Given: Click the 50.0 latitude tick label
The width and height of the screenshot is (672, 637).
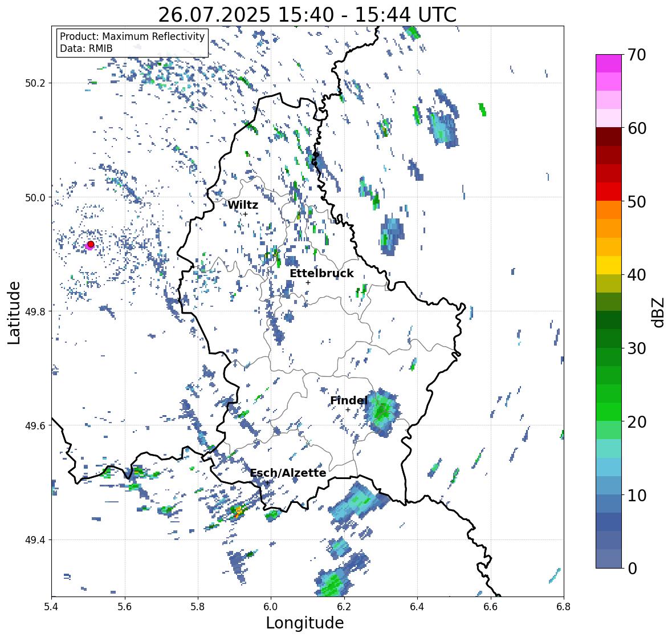Looking at the screenshot, I should 35,198.
